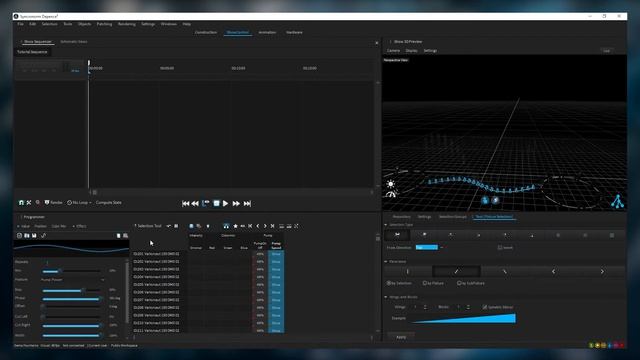Click the new effect icon above the waveform
The width and height of the screenshot is (640, 360).
click(x=19, y=236)
